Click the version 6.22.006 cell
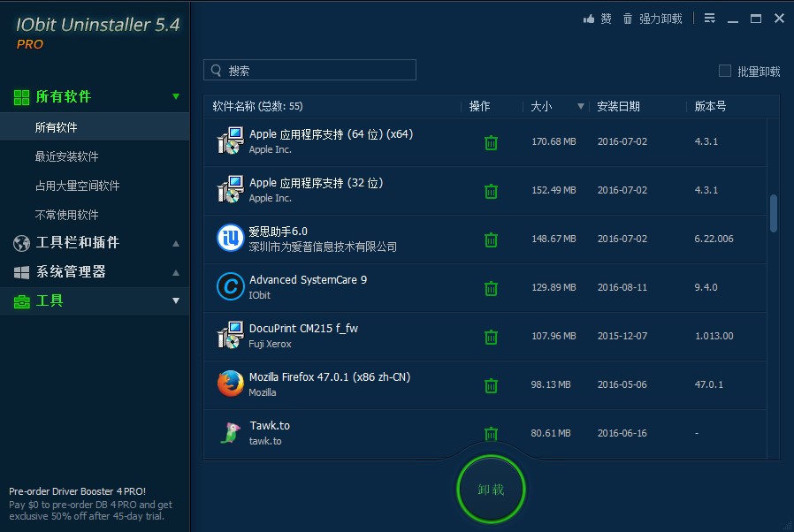794x532 pixels. (x=714, y=239)
